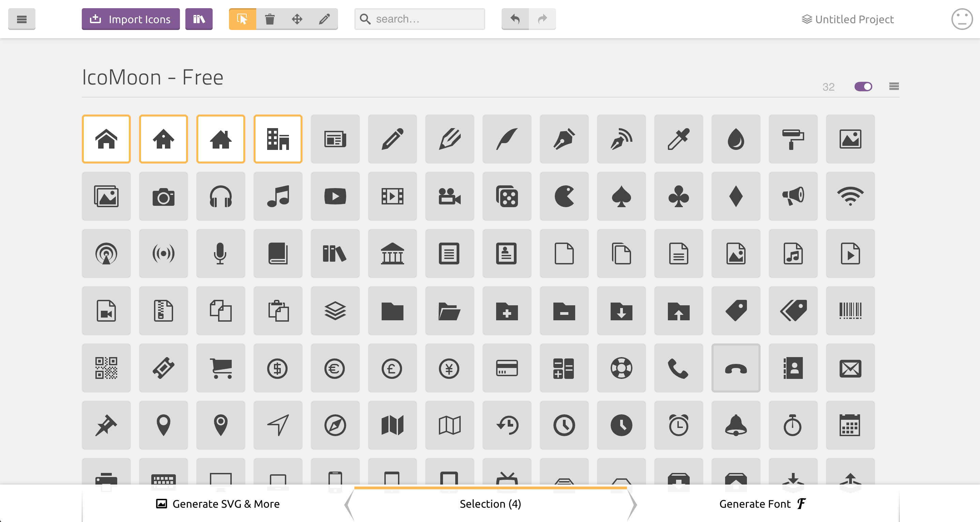980x522 pixels.
Task: Deselect the first home icon
Action: (x=106, y=139)
